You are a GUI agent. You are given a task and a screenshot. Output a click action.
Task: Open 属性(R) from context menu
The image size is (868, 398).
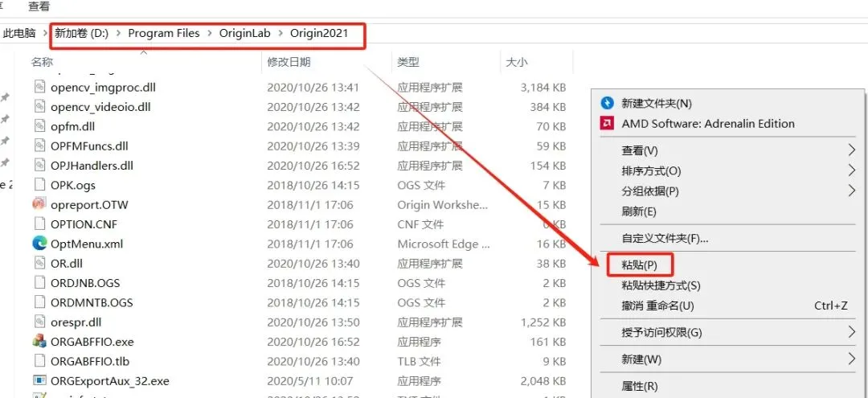(x=640, y=386)
